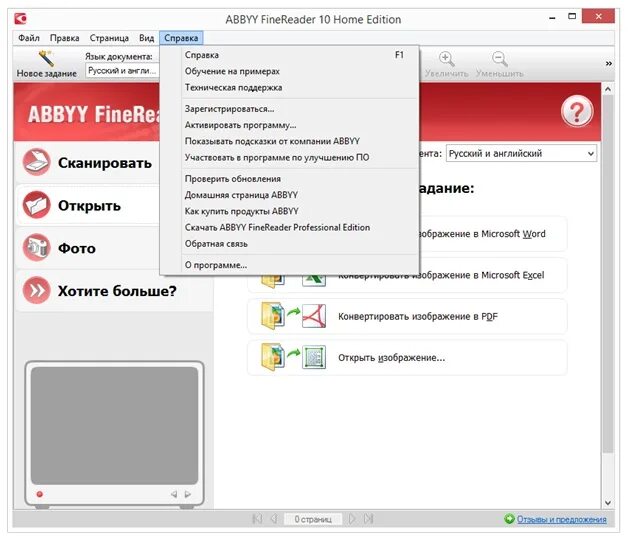628x540 pixels.
Task: Click the green feedback icon in status bar
Action: [x=509, y=519]
